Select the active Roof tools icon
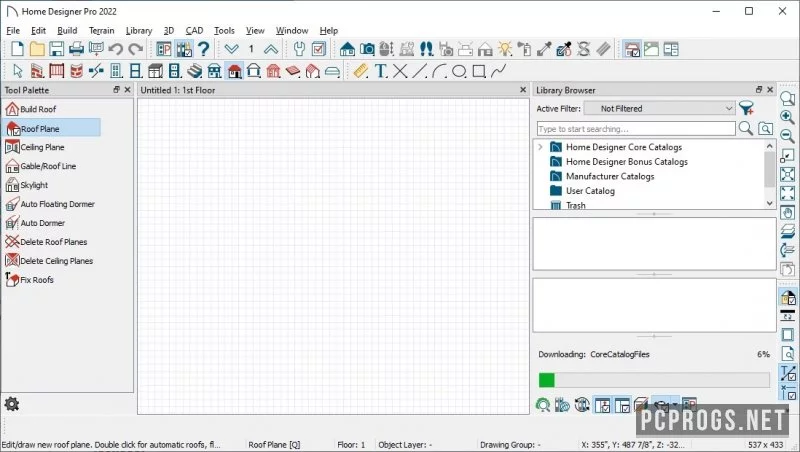The image size is (800, 452). click(235, 71)
